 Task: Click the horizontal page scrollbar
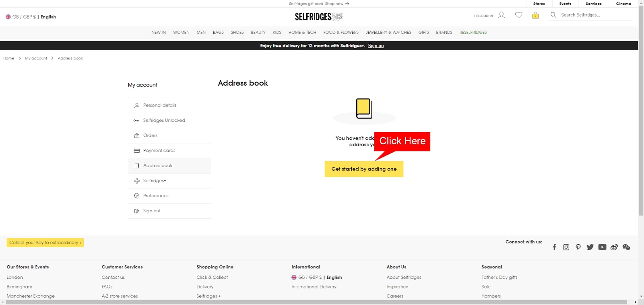(316, 302)
